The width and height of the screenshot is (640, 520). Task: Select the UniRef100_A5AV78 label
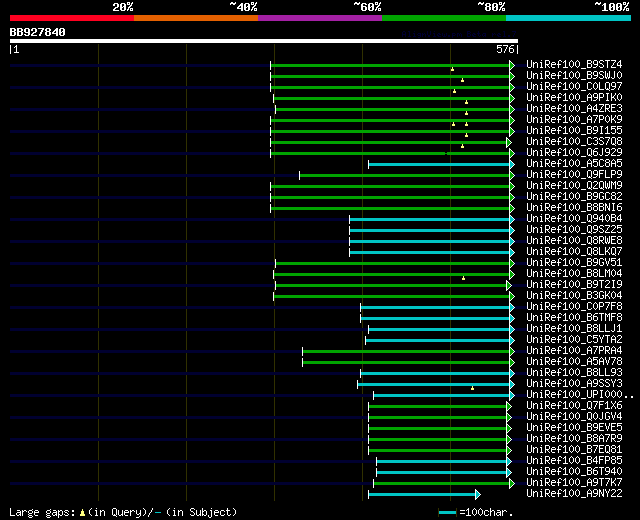tap(574, 362)
